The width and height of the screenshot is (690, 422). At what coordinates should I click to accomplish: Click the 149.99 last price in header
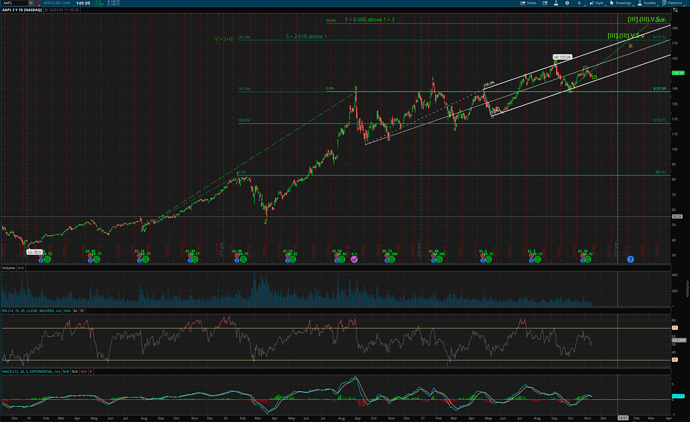83,3
